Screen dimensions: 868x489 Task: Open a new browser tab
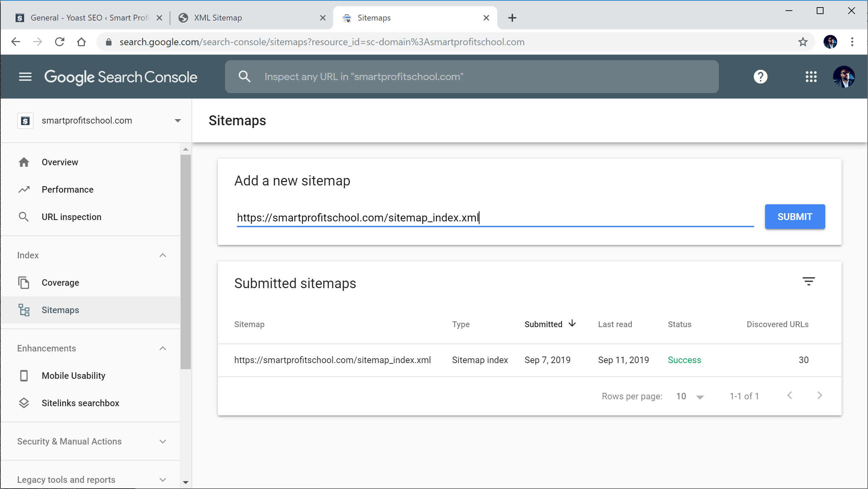point(512,18)
